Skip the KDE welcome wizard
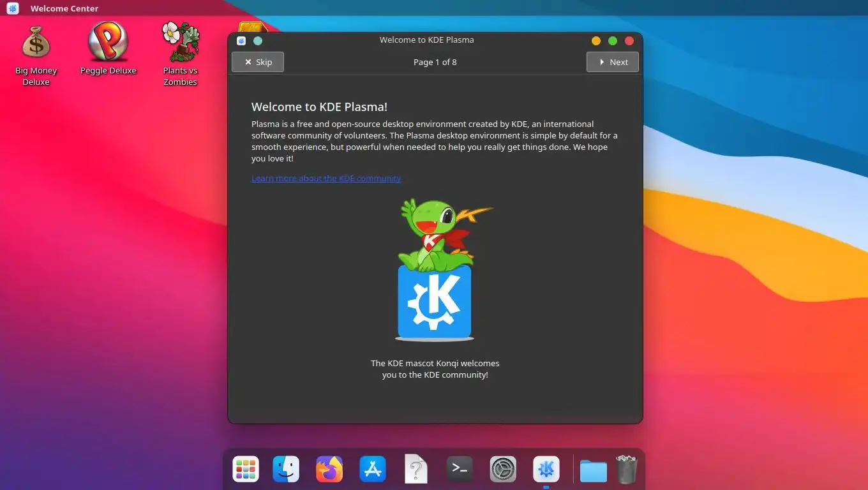Screen dimensions: 868x490 (258, 62)
